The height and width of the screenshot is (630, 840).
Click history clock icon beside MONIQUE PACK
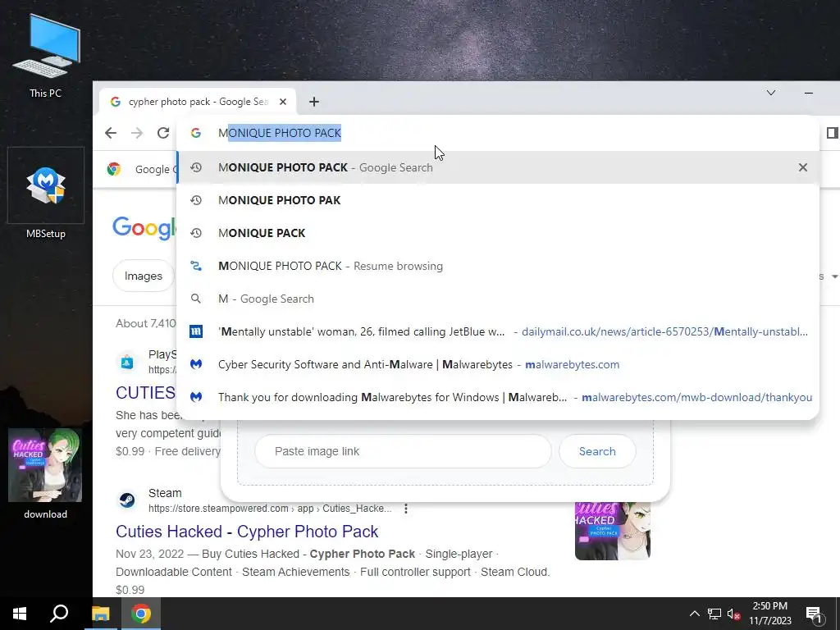[196, 233]
